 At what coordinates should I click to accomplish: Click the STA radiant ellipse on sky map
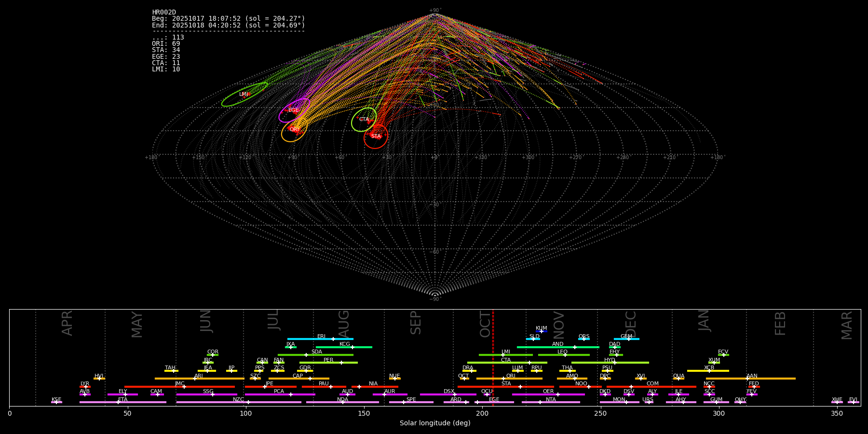click(376, 136)
